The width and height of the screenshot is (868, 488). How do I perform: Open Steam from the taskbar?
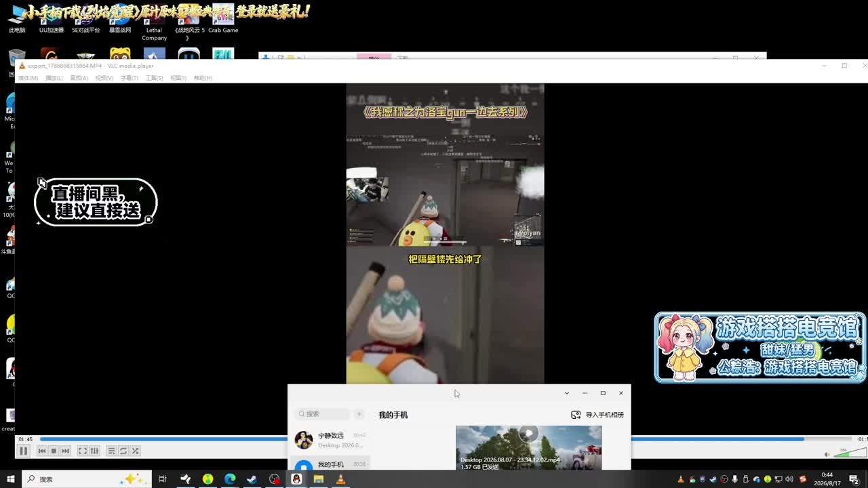coord(252,479)
